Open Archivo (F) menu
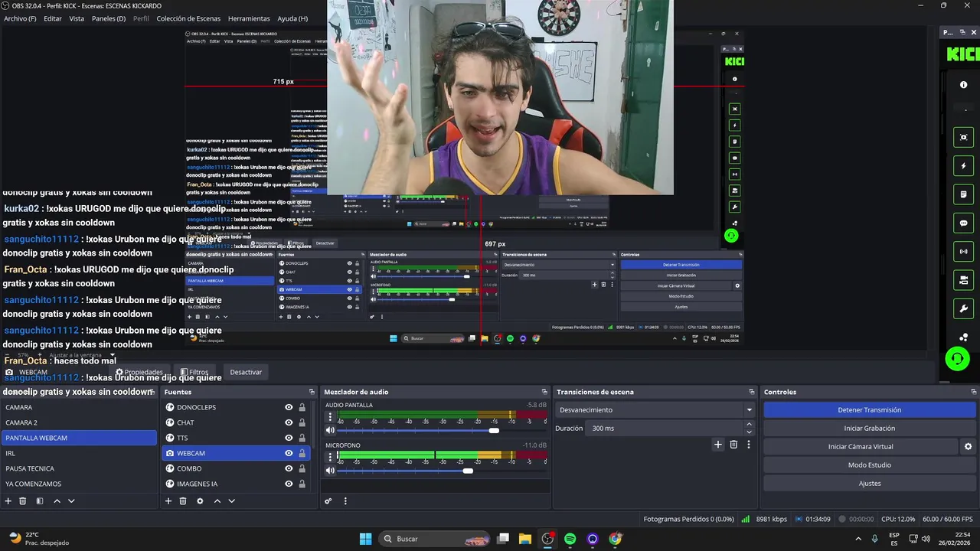This screenshot has width=980, height=551. point(20,18)
